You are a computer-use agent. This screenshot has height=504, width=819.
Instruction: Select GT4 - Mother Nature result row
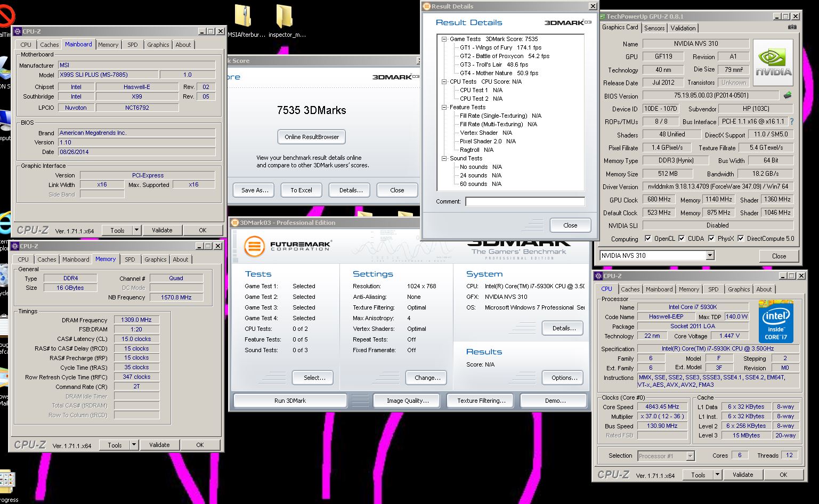499,73
